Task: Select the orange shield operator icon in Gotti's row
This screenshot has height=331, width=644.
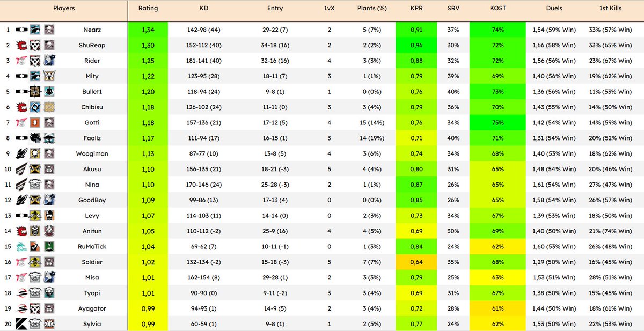Action: [x=35, y=123]
